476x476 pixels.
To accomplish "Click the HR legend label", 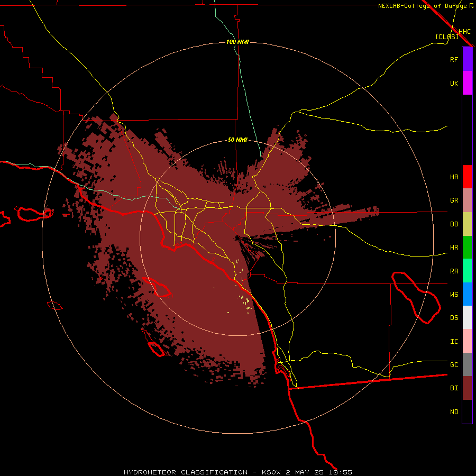I will pyautogui.click(x=454, y=248).
